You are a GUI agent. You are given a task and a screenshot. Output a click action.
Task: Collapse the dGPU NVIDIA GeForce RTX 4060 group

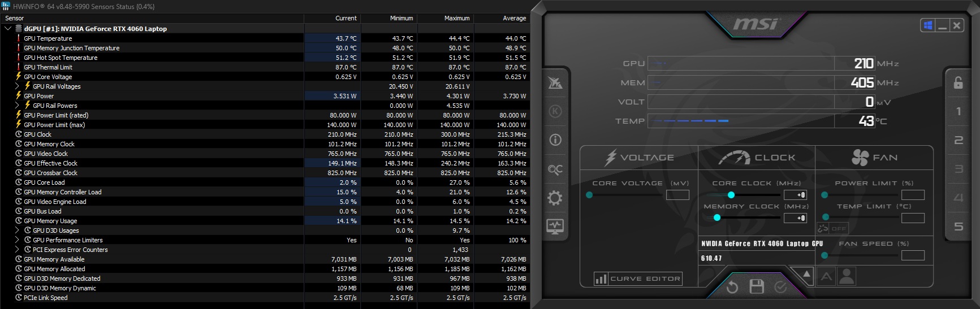pos(8,29)
